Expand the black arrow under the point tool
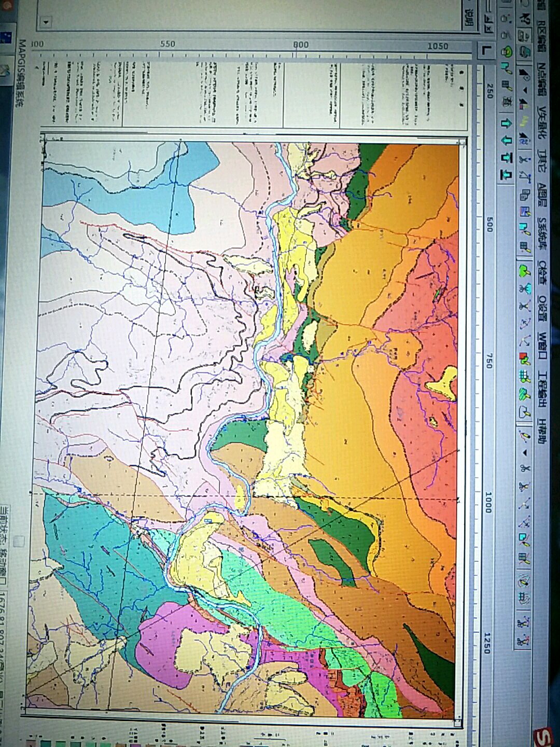The image size is (560, 747). point(525,90)
